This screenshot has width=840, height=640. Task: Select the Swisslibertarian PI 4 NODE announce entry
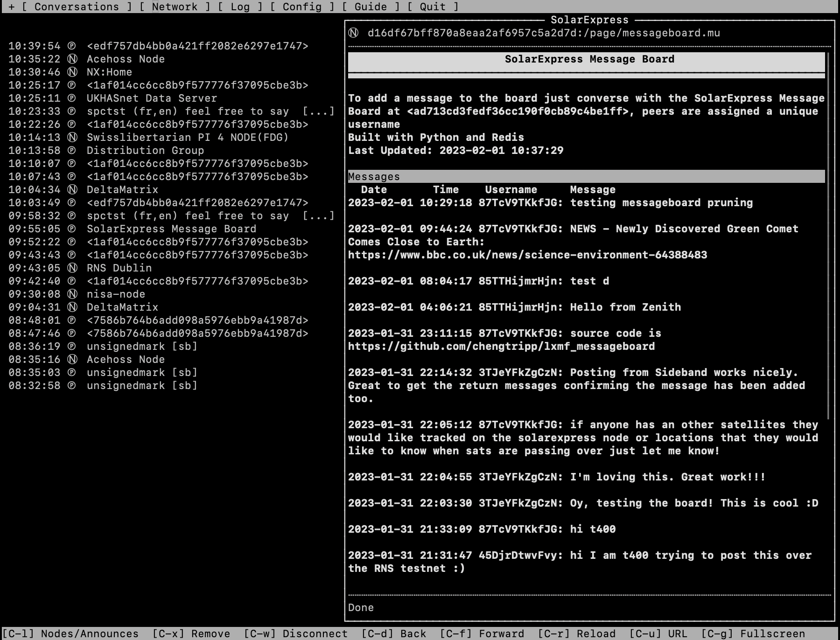pos(188,137)
